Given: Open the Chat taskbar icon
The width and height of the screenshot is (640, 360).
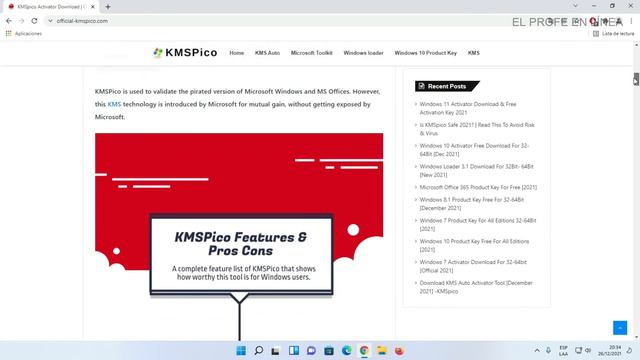Looking at the screenshot, I should tap(311, 351).
